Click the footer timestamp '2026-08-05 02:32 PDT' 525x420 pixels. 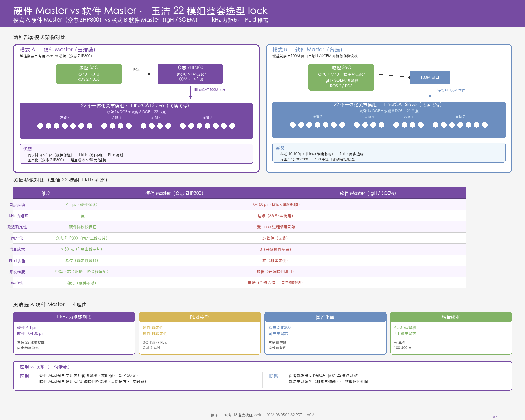coord(284,415)
